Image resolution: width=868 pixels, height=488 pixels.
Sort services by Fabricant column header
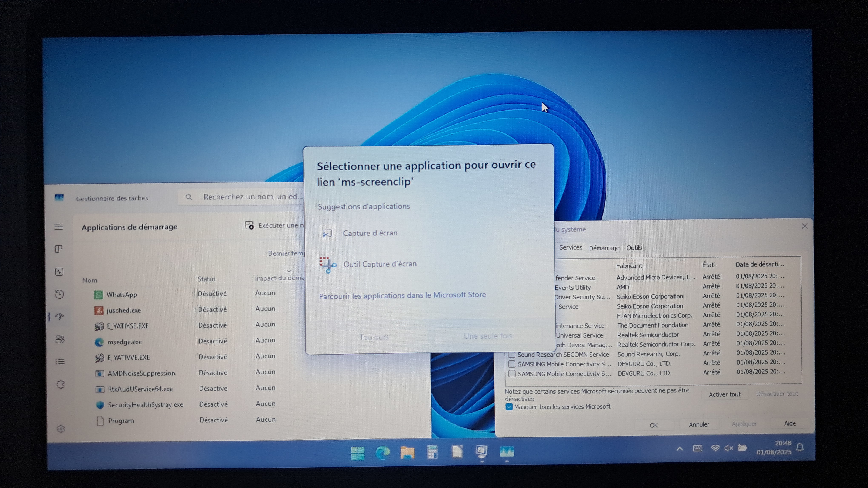click(x=629, y=265)
